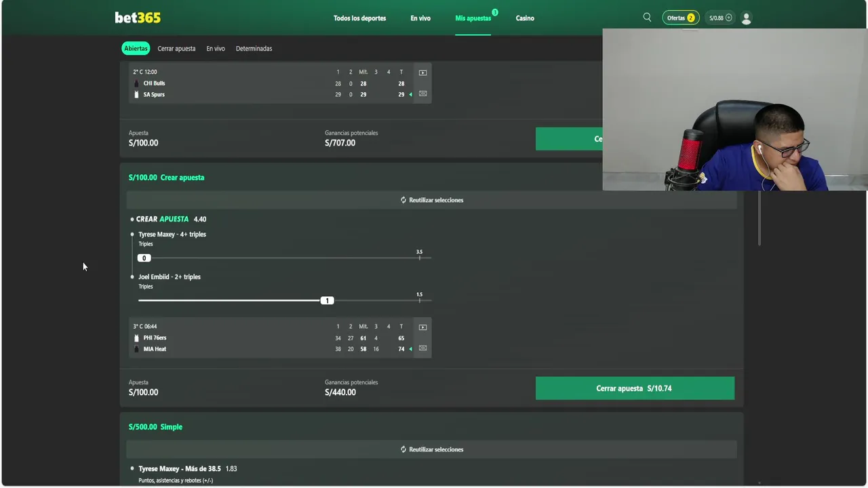Viewport: 868px width, 488px height.
Task: Click Joel Embiid - 2+ triples selection
Action: (x=170, y=277)
